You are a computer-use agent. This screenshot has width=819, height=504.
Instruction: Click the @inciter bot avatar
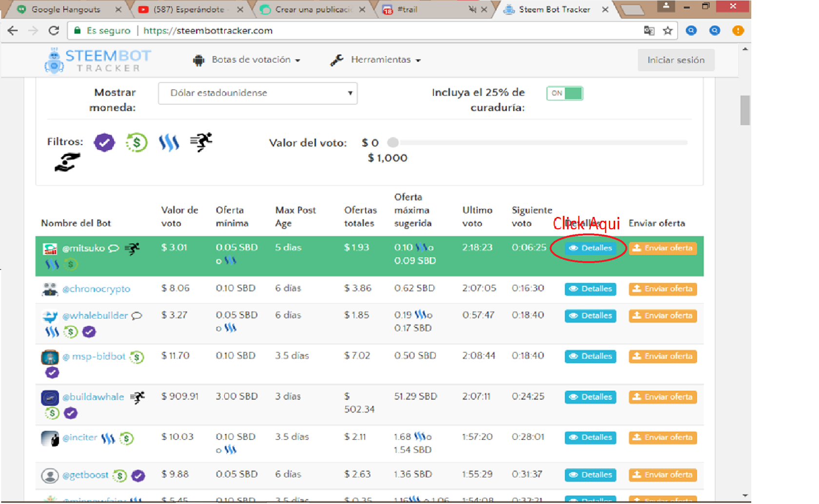tap(50, 438)
